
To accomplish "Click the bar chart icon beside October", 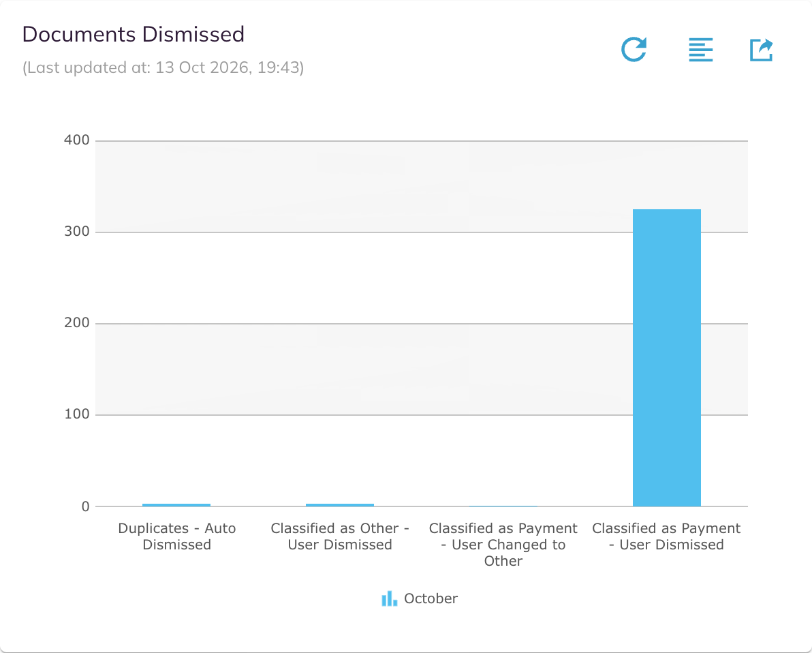I will 390,598.
